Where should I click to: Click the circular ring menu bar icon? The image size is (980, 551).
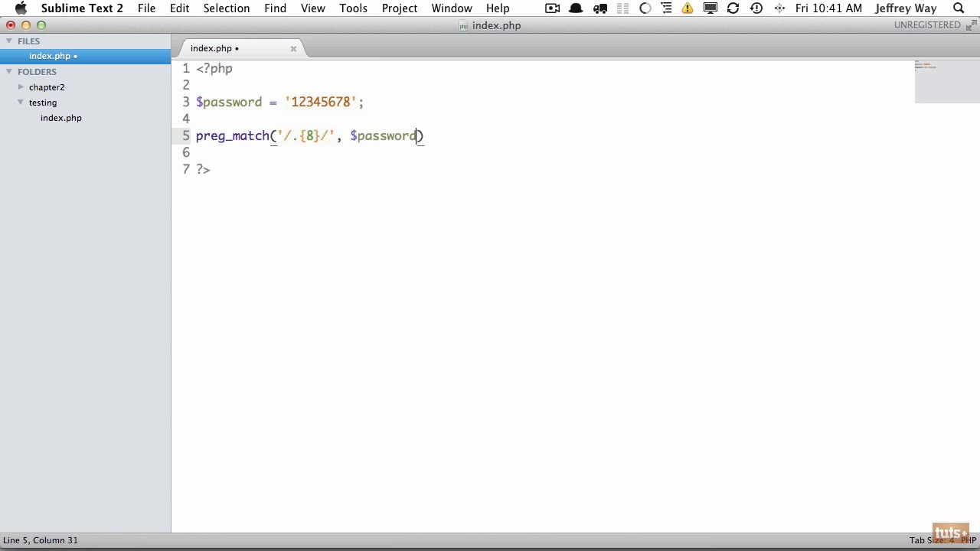point(645,8)
